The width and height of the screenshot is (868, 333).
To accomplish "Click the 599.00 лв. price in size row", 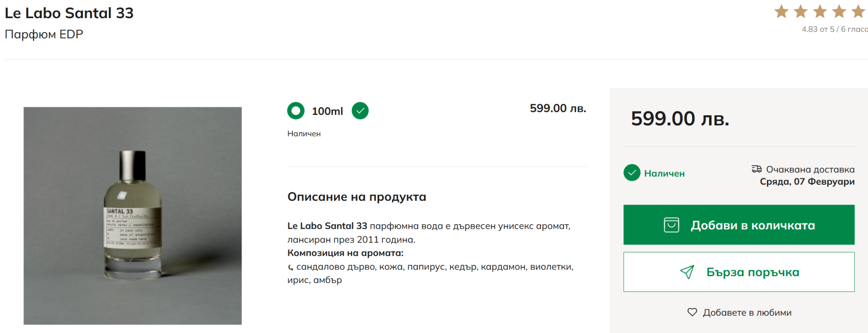I will 558,108.
